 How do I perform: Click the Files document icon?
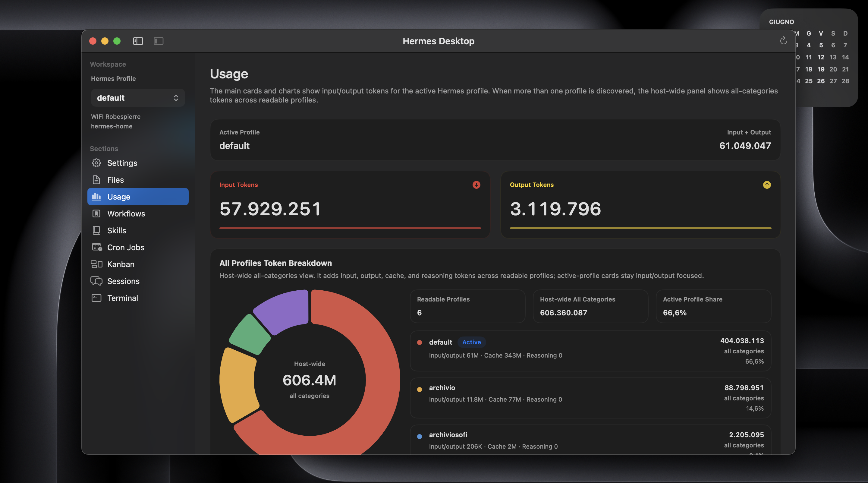96,180
